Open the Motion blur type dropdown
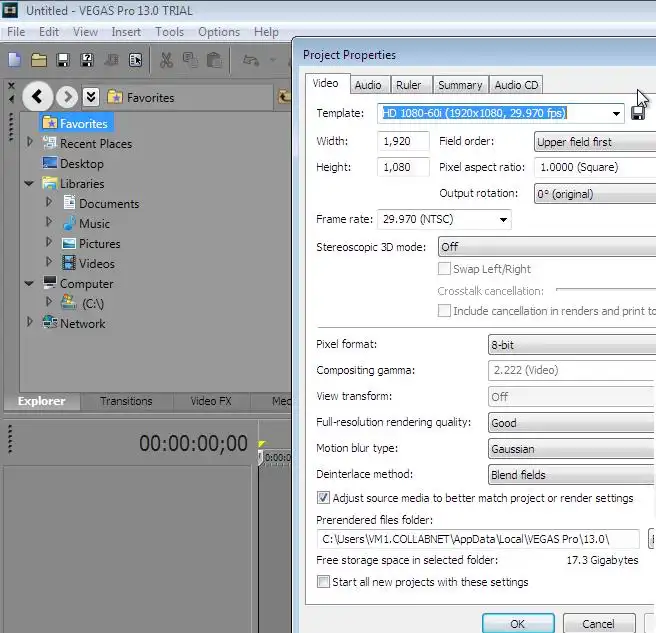The image size is (656, 633). 571,448
